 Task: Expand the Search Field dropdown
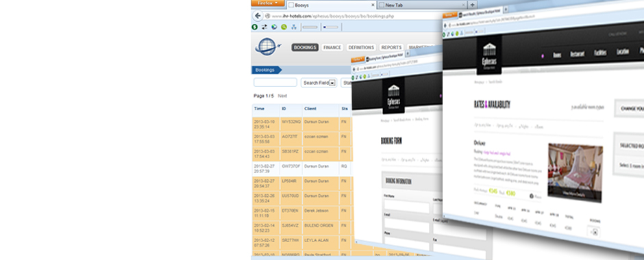332,83
